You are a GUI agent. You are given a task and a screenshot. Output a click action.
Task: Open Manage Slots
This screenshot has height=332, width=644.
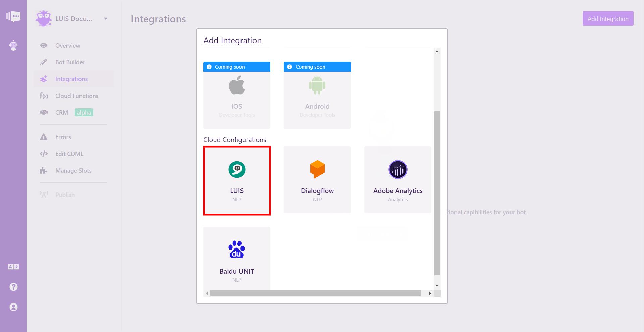74,171
